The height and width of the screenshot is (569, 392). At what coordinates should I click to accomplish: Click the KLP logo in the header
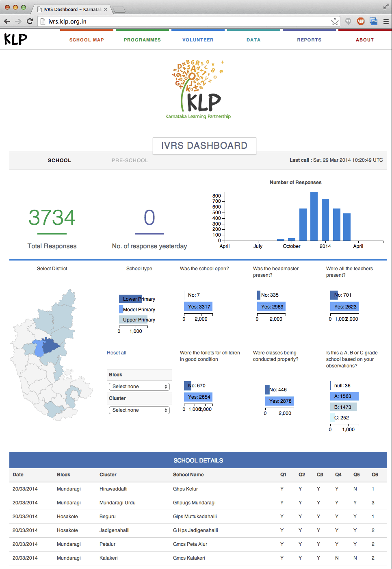click(16, 39)
